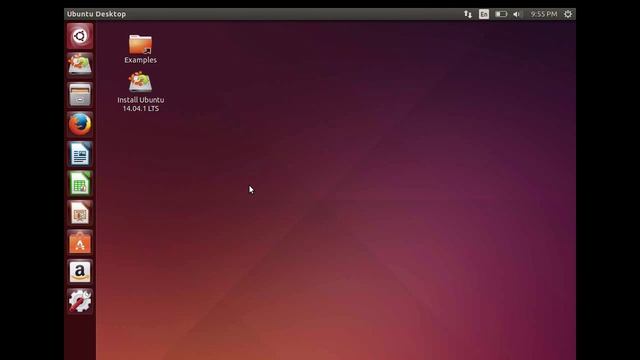Viewport: 640px width, 360px height.
Task: Open LibreOffice Writer from launcher
Action: pos(80,154)
